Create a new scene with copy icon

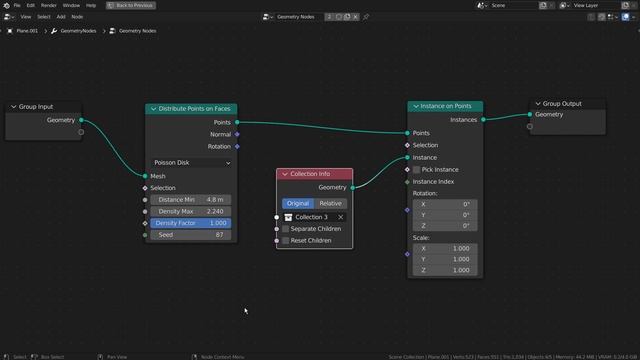pyautogui.click(x=543, y=5)
